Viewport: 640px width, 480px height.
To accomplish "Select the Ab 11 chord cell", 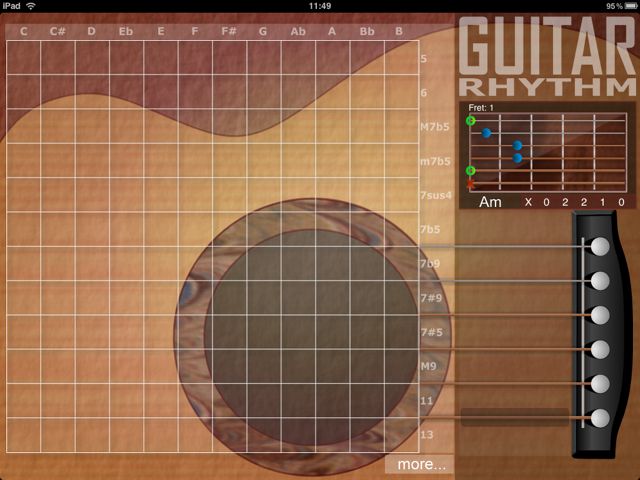I will pos(298,400).
